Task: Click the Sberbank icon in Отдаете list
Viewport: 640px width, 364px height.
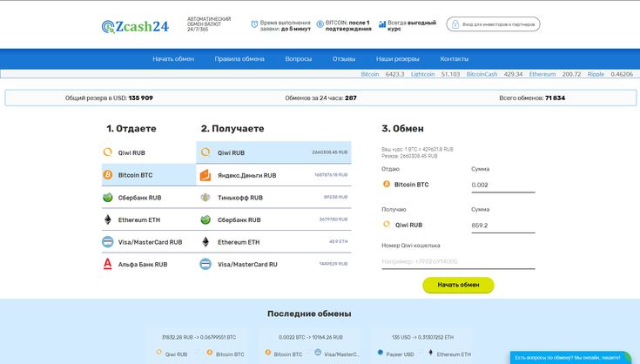Action: 108,198
